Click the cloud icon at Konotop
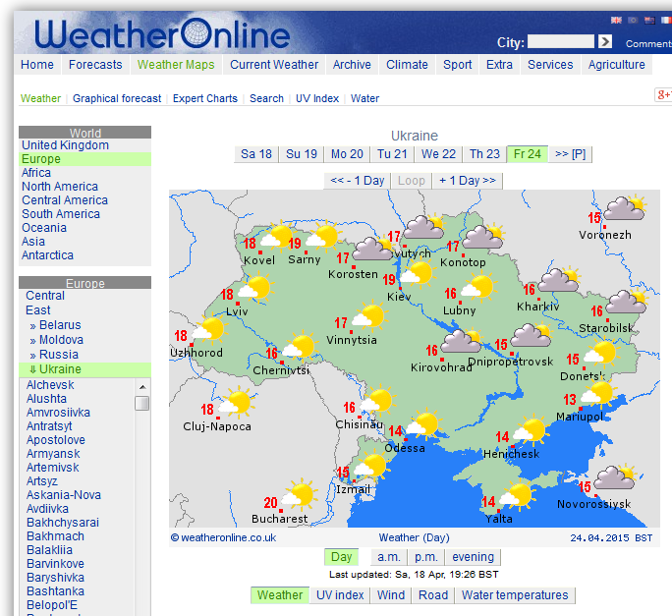This screenshot has width=672, height=616. tap(484, 237)
